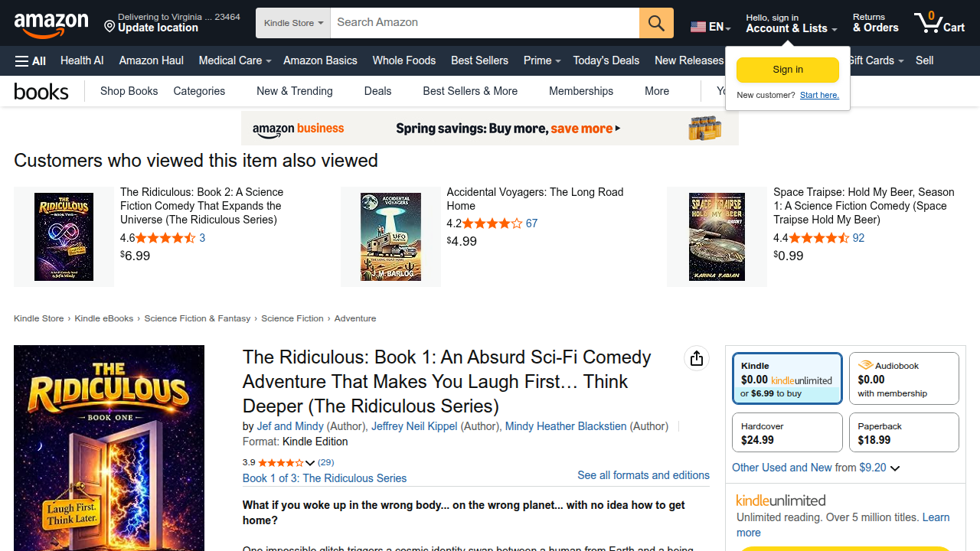Click The Ridiculous Book One main cover
This screenshot has height=551, width=980.
click(109, 448)
